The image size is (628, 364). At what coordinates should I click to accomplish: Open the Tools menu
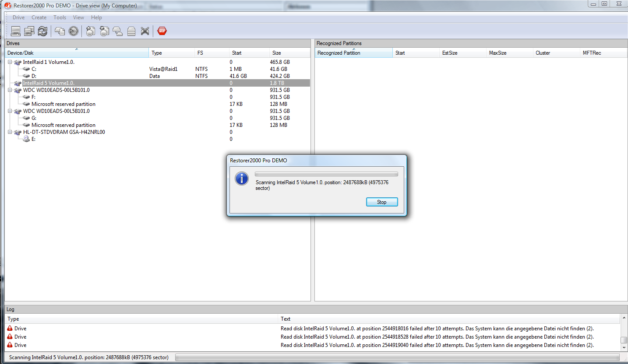[x=60, y=17]
